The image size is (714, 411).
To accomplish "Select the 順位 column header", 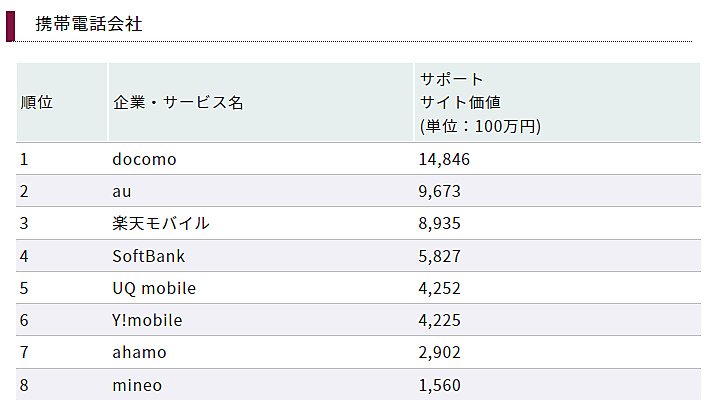I will (x=36, y=103).
